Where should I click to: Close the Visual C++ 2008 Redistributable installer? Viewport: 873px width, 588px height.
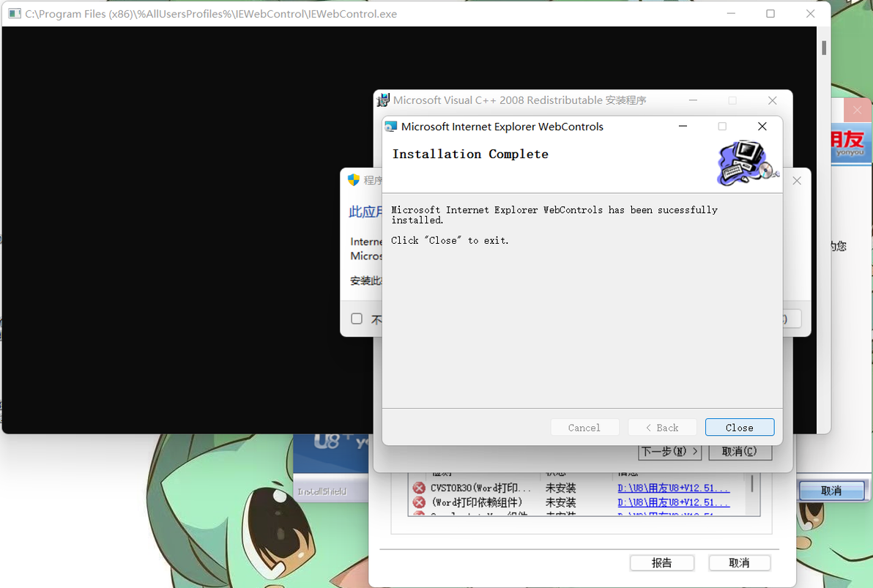[x=772, y=100]
